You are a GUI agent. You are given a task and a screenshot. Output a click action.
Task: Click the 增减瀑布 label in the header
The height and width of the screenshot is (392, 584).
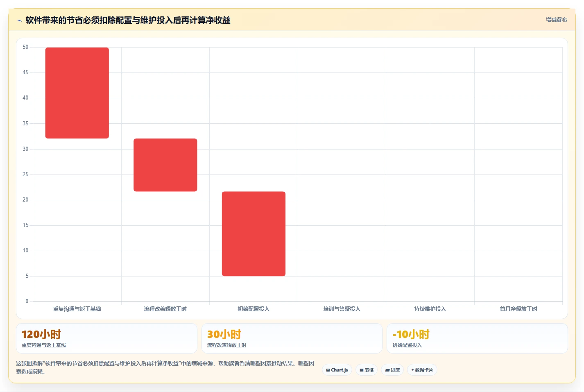[x=556, y=20]
